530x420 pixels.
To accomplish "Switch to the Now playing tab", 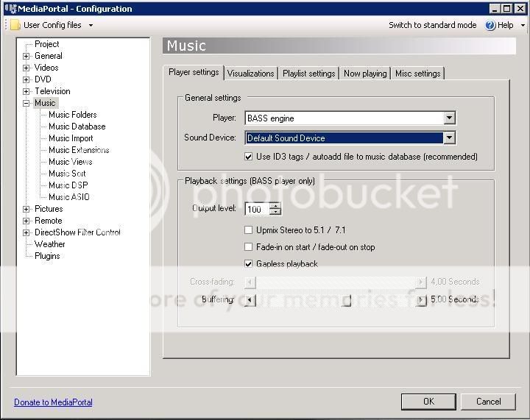I will [x=365, y=74].
